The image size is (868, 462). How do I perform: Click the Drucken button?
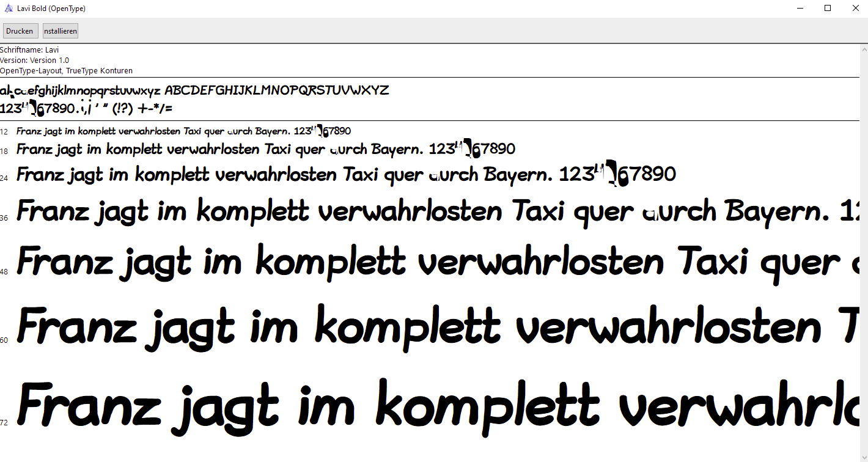(x=20, y=31)
